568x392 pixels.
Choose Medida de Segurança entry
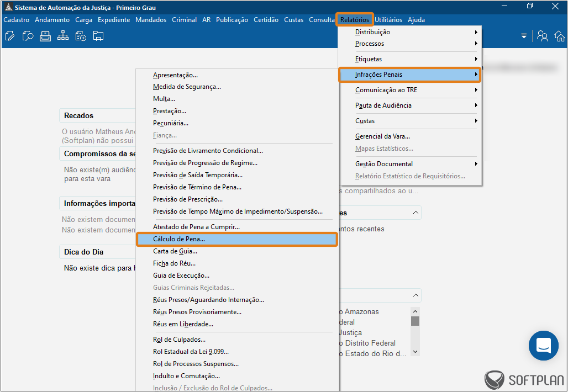point(237,87)
